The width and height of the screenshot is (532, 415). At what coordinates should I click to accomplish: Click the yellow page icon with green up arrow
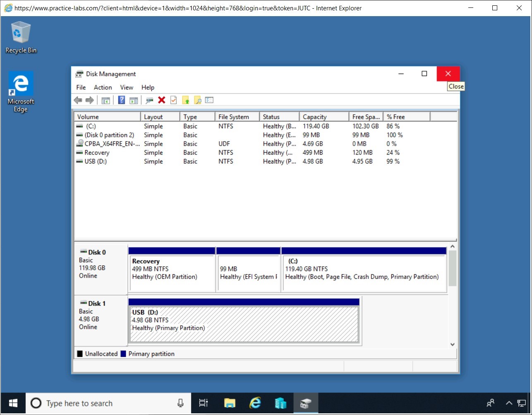(186, 100)
